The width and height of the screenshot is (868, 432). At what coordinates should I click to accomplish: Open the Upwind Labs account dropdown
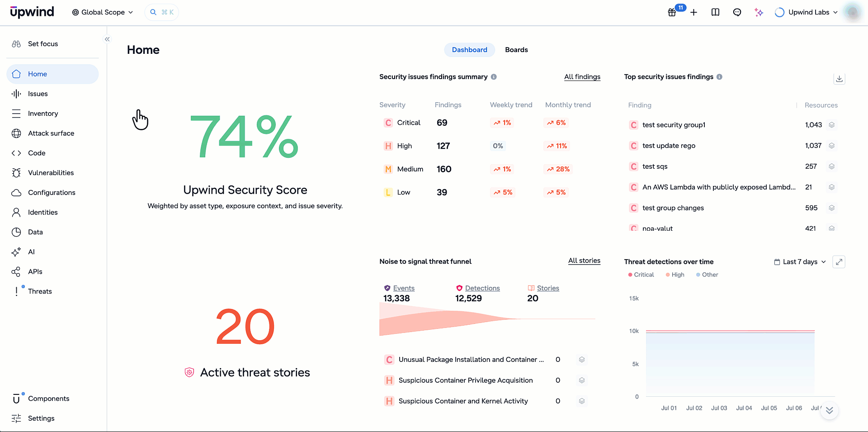coord(806,12)
